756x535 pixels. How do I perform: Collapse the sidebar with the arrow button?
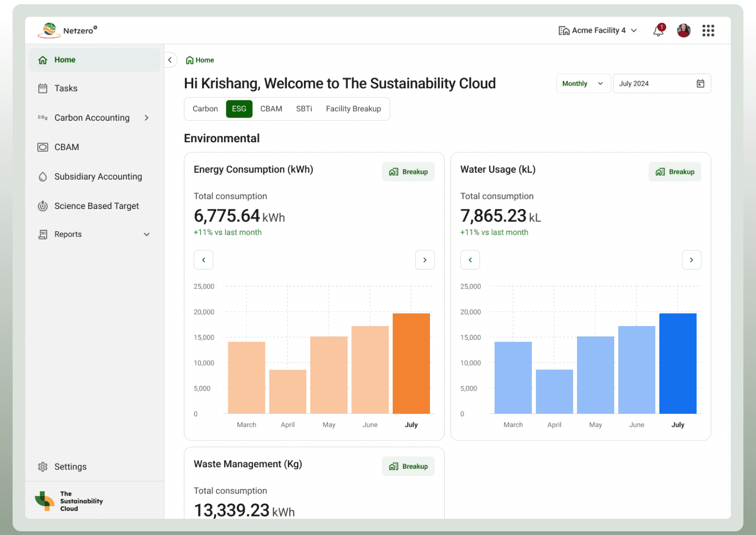point(170,60)
